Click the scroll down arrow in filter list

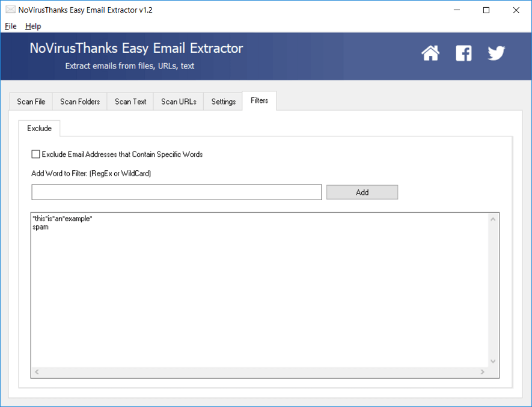point(493,361)
